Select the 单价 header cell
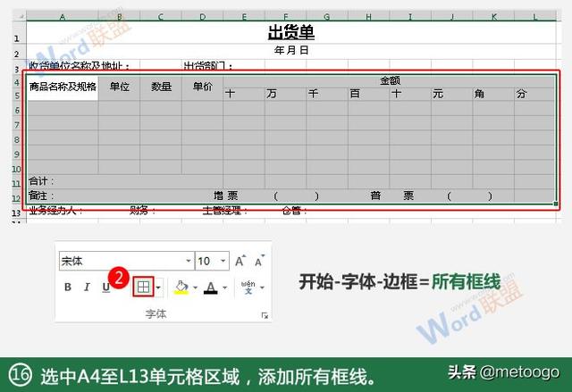The height and width of the screenshot is (392, 572). tap(203, 88)
